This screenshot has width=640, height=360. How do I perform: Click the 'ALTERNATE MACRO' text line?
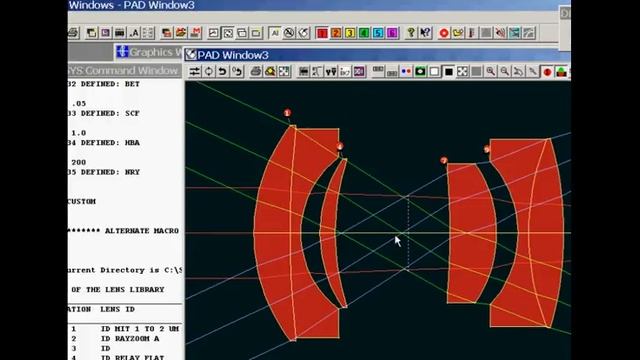click(x=142, y=231)
